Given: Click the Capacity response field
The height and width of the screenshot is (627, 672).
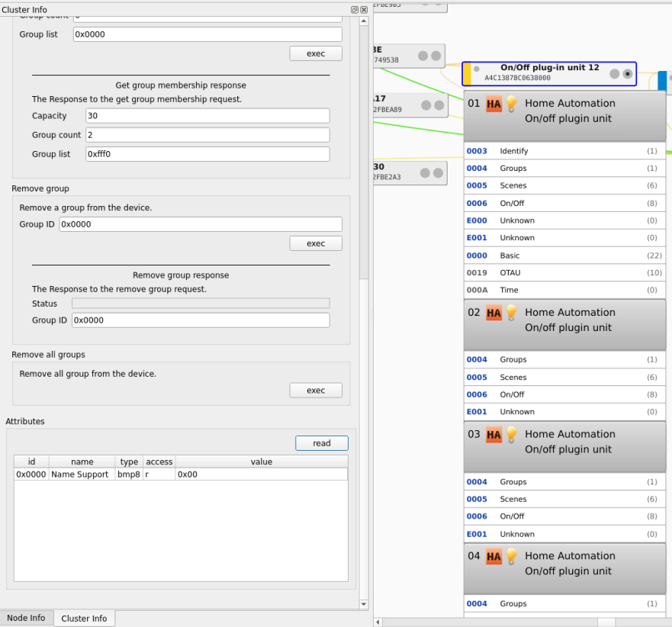Looking at the screenshot, I should pos(208,116).
